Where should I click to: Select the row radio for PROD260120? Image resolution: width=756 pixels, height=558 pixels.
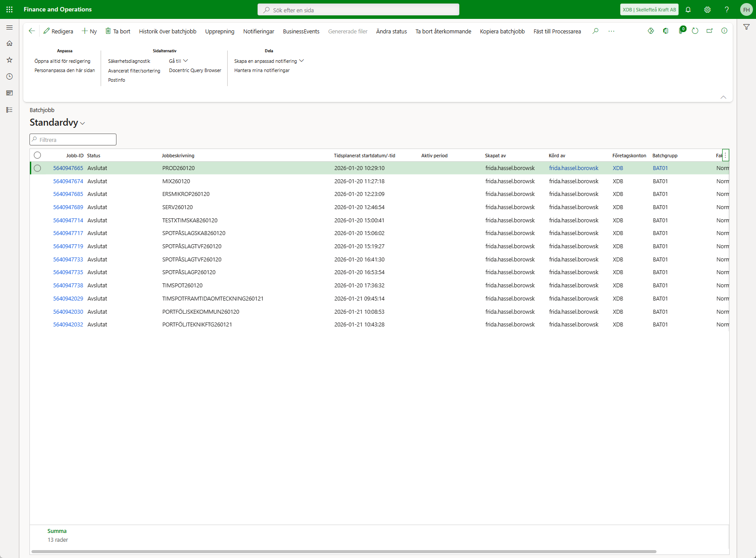coord(37,168)
